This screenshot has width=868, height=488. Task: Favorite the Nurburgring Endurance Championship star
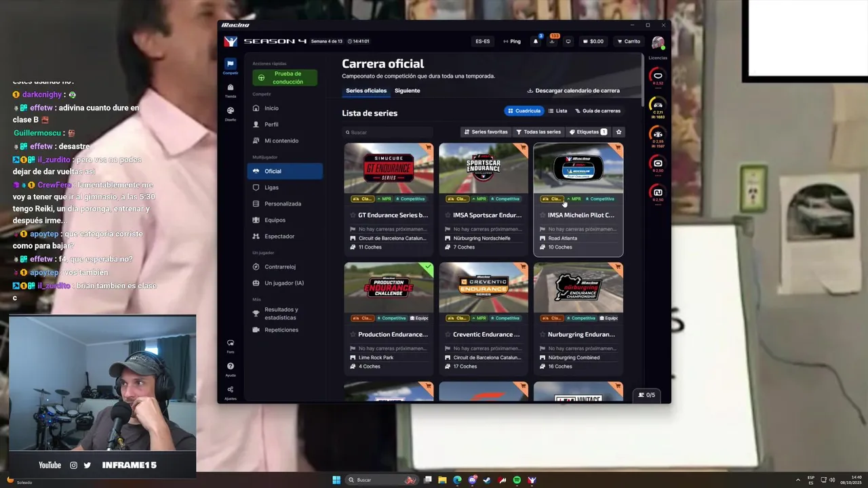(x=542, y=334)
